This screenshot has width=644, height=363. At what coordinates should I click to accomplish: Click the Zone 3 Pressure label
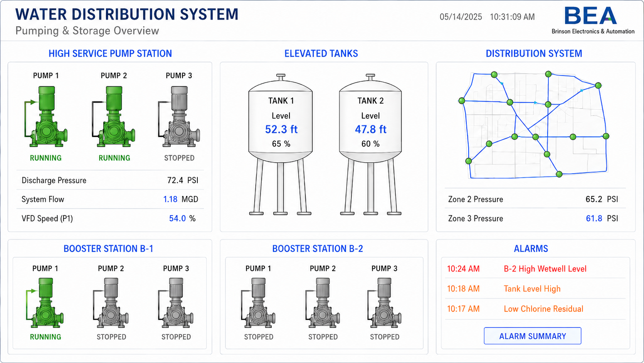tap(476, 219)
